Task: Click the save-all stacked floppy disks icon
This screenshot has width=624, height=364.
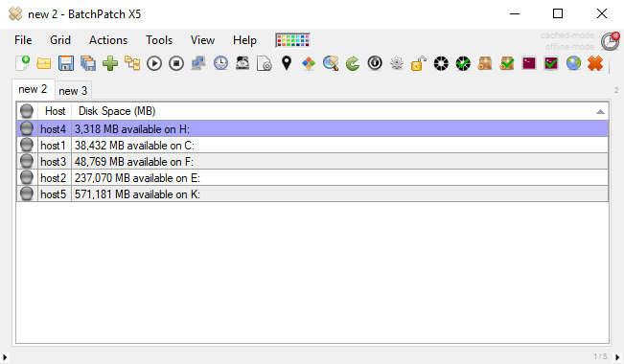Action: [x=88, y=63]
